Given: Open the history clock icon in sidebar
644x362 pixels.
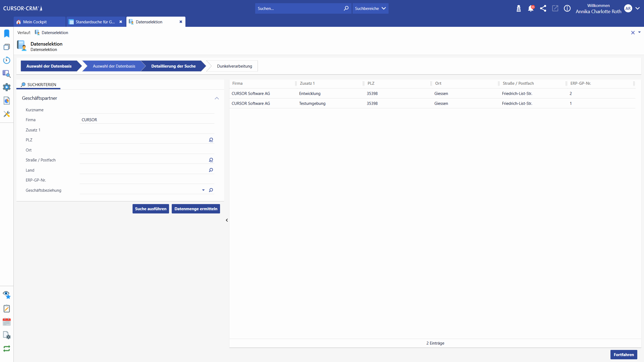Looking at the screenshot, I should pyautogui.click(x=7, y=60).
